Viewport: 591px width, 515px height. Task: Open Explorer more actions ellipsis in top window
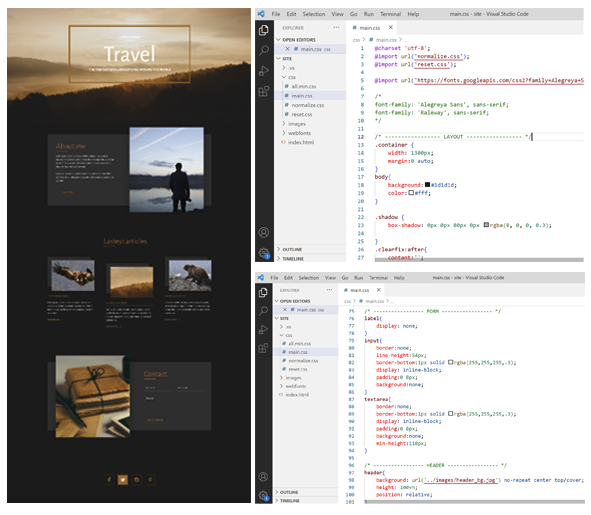(x=336, y=28)
